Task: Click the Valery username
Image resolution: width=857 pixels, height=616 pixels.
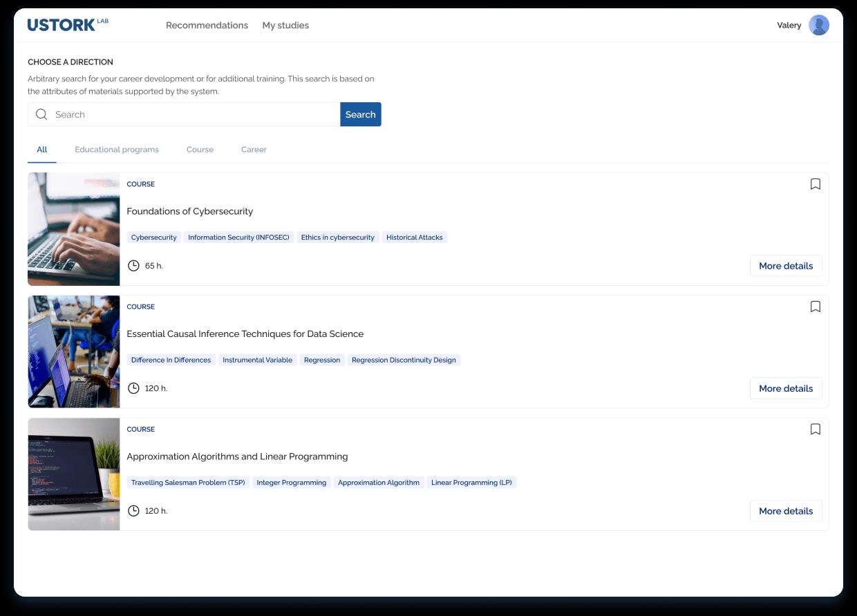Action: (x=789, y=26)
